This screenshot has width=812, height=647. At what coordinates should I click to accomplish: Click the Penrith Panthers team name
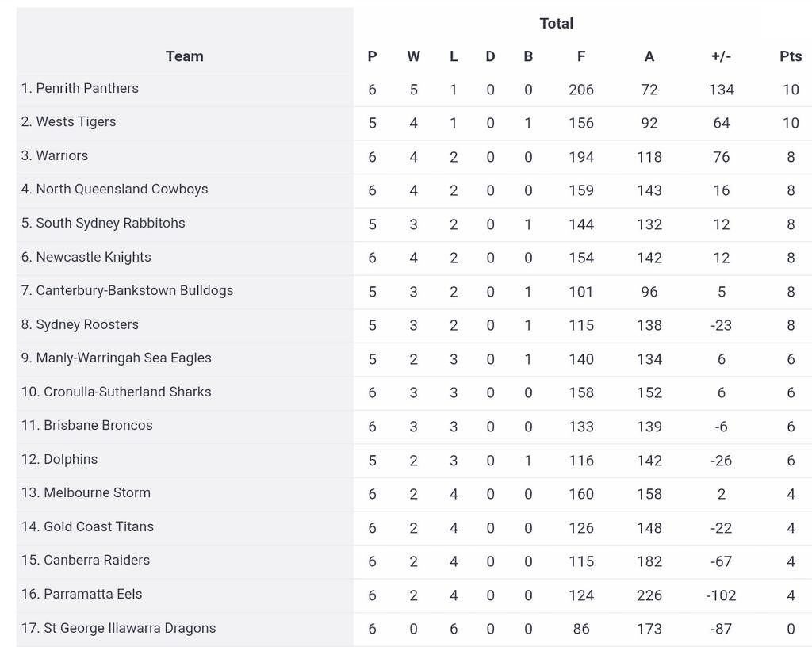pyautogui.click(x=86, y=89)
